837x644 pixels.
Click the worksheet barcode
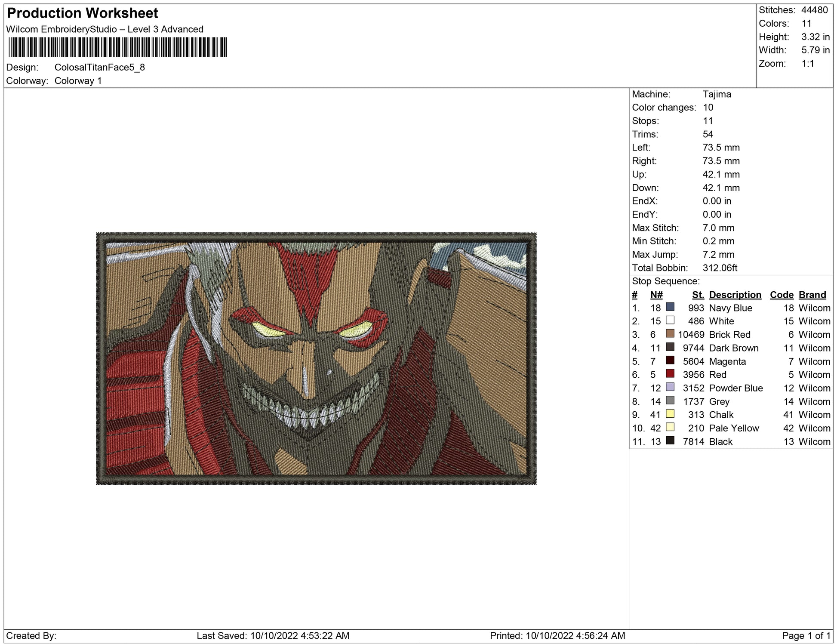pos(117,47)
